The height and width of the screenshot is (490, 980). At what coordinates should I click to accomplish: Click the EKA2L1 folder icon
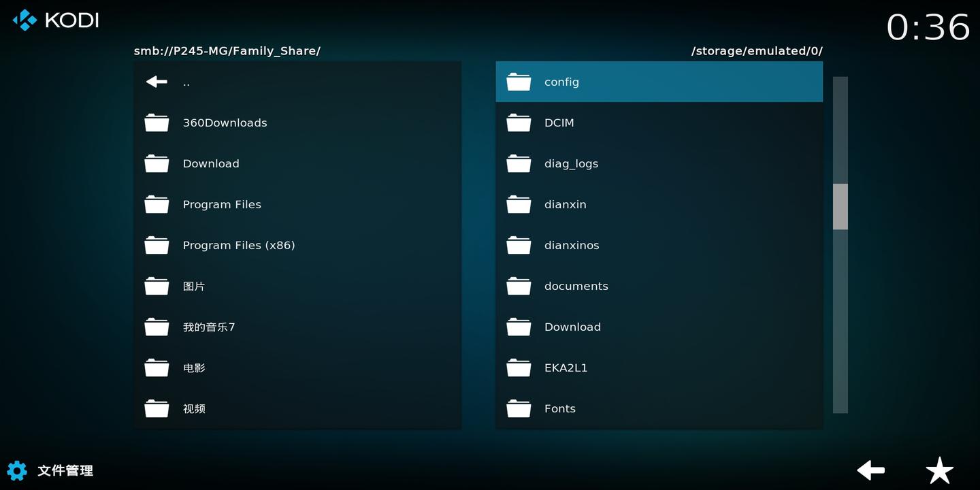(519, 367)
